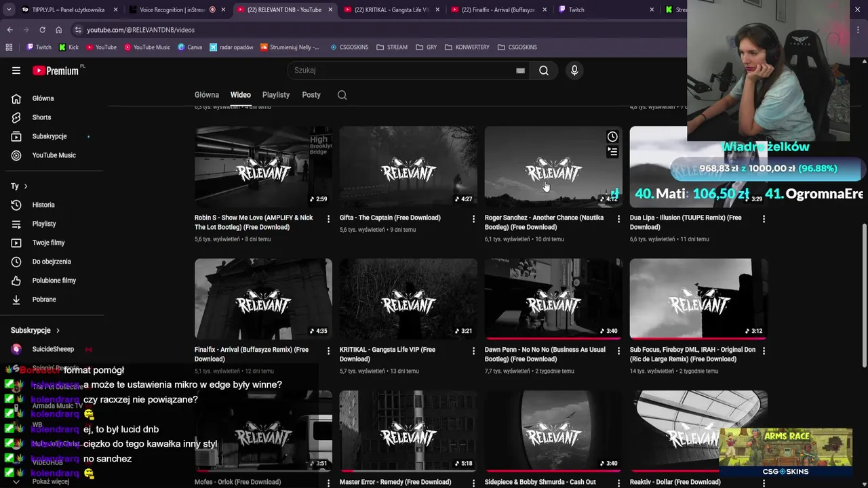Click the YouTube Premium logo
The height and width of the screenshot is (488, 868).
coord(56,70)
